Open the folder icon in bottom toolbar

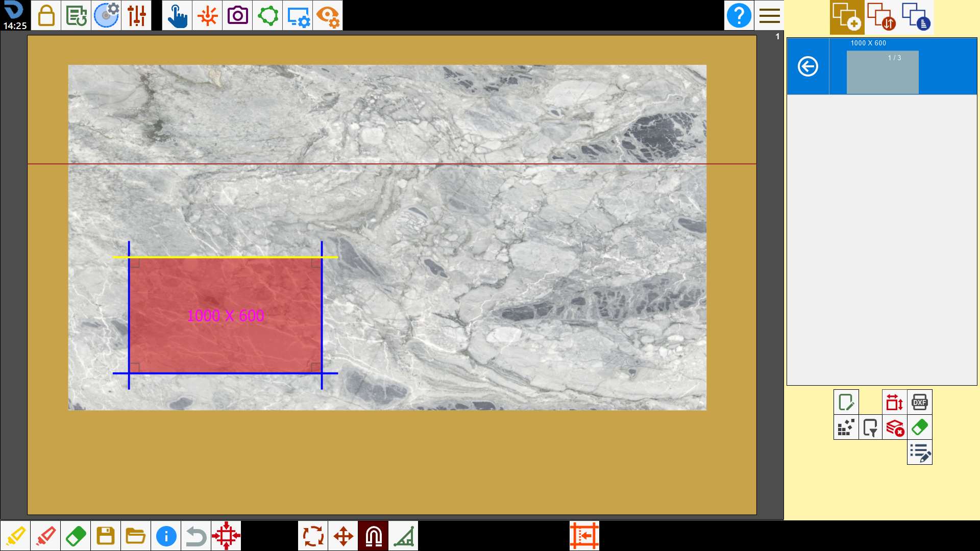[136, 536]
